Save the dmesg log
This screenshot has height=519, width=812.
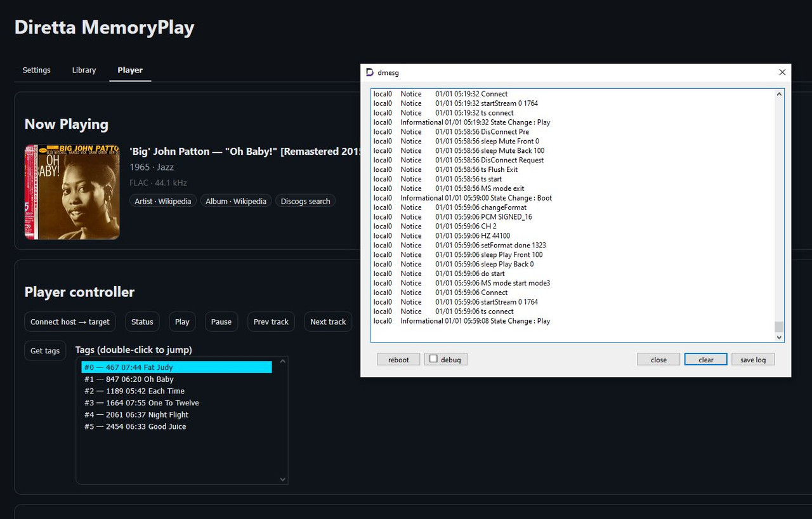[x=753, y=360]
